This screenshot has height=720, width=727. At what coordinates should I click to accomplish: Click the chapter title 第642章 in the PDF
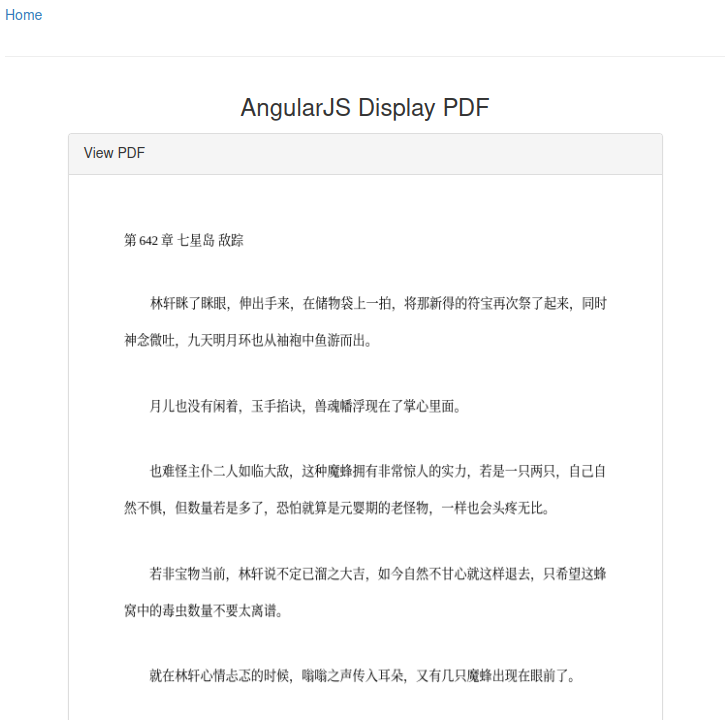(x=149, y=241)
